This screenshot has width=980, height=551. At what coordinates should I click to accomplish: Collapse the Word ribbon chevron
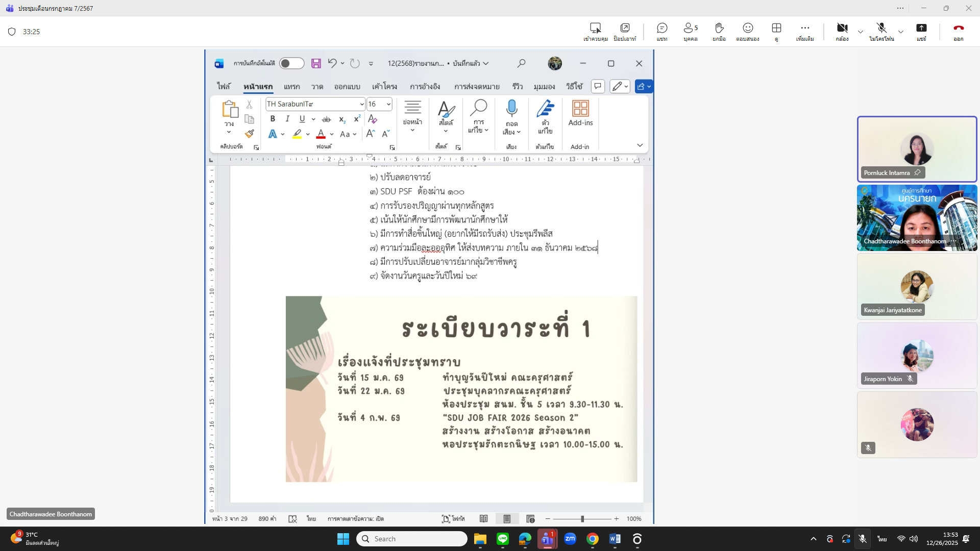tap(640, 145)
